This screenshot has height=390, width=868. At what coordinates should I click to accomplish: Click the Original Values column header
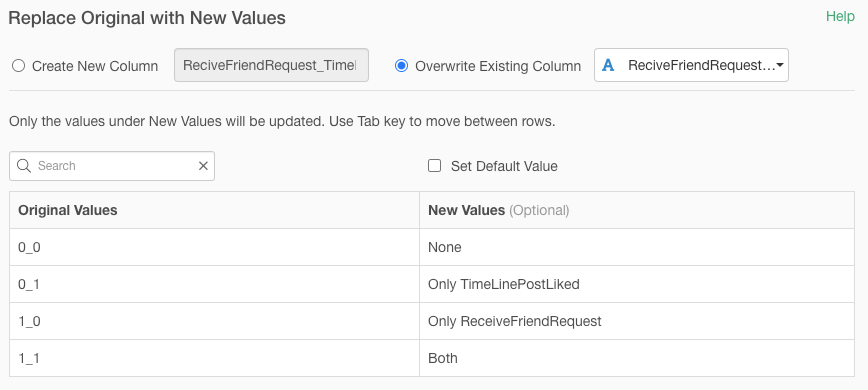tap(68, 210)
